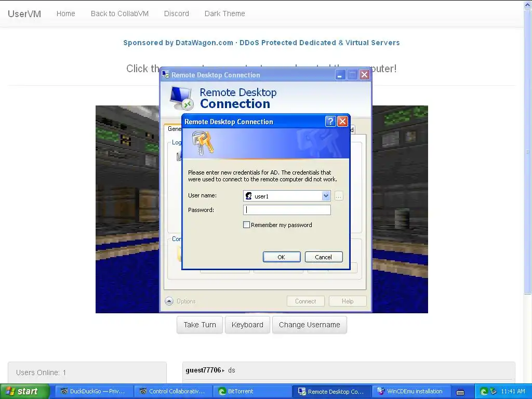
Task: Click the Windows Start button
Action: (x=25, y=391)
